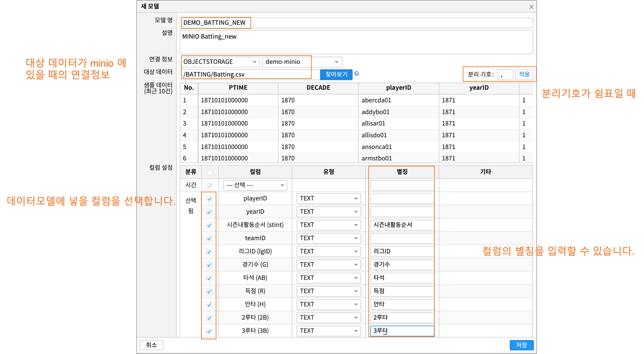
Task: Click the teamID alias input field
Action: pyautogui.click(x=402, y=238)
